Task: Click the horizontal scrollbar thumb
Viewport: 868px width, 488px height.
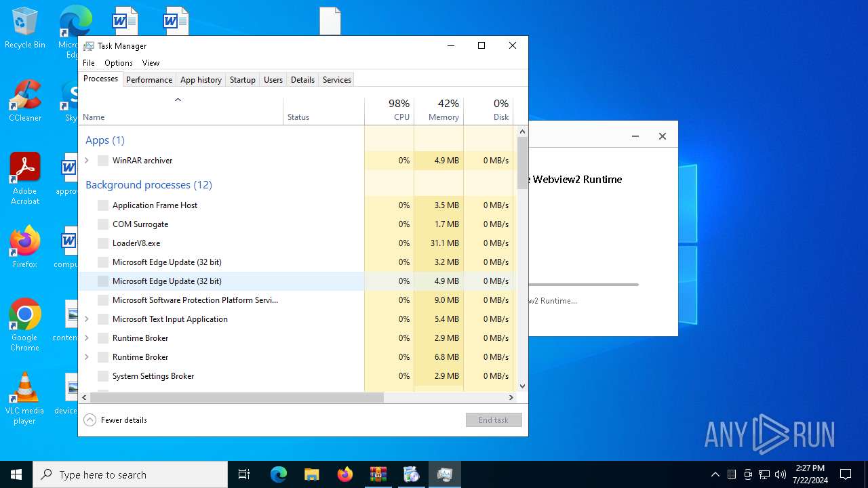Action: tap(237, 398)
